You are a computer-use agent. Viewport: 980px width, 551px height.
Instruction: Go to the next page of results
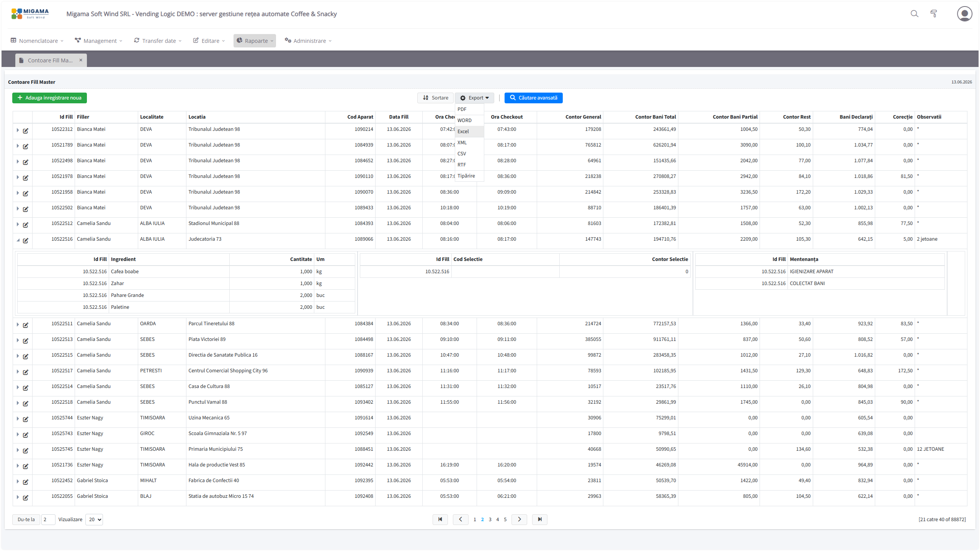coord(519,519)
